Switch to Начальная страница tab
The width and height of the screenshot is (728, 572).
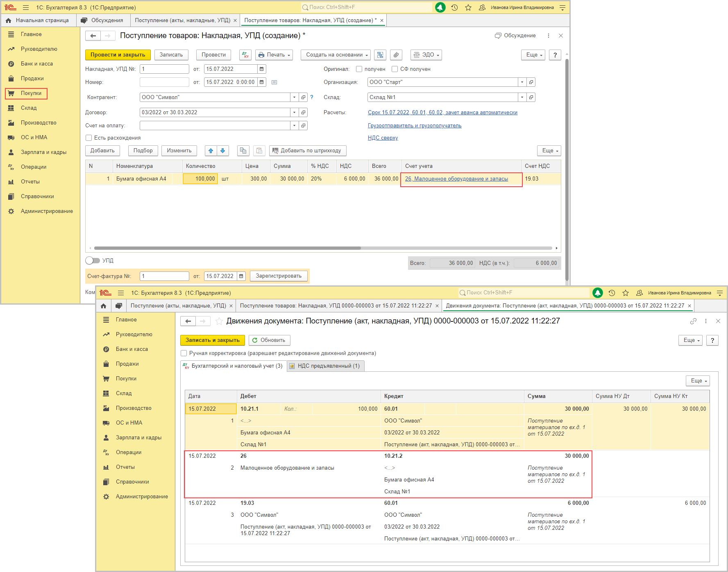[38, 20]
